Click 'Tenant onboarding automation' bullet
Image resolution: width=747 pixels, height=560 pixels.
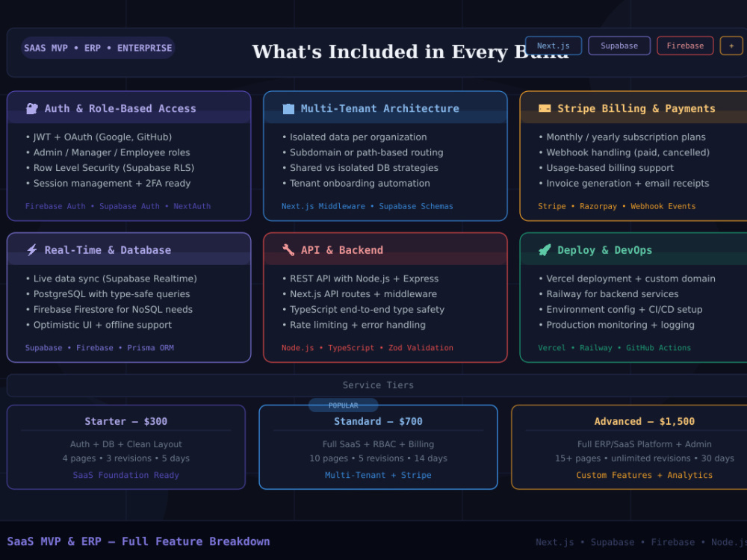tap(356, 184)
